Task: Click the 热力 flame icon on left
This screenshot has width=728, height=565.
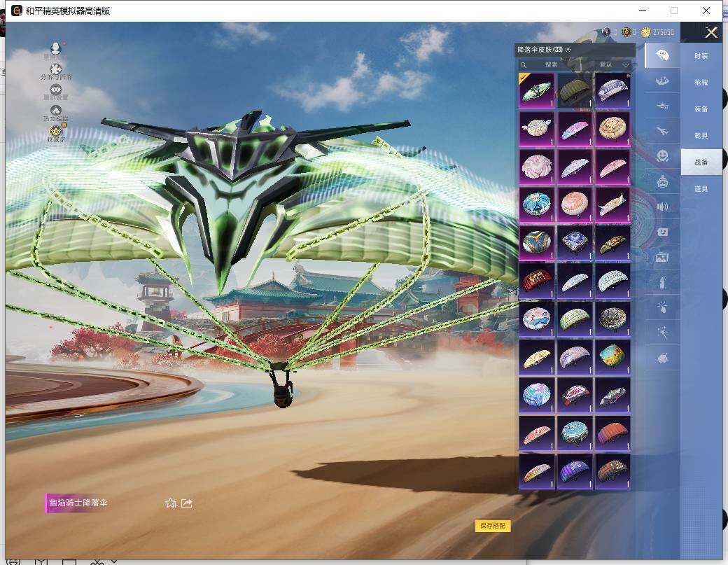Action: pos(56,111)
